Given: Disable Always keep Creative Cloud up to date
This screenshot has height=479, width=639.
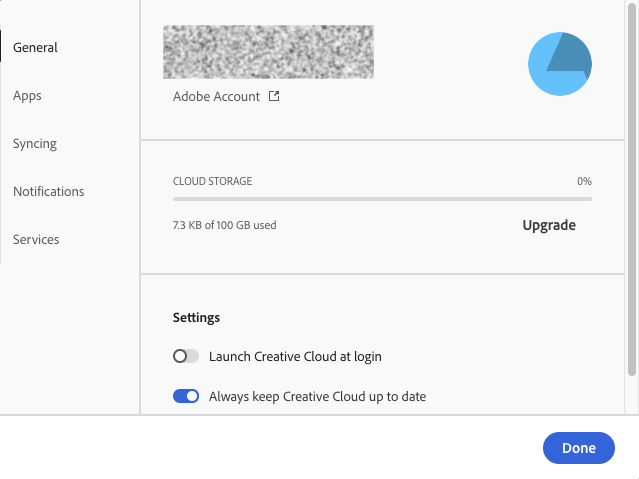Looking at the screenshot, I should coord(186,396).
